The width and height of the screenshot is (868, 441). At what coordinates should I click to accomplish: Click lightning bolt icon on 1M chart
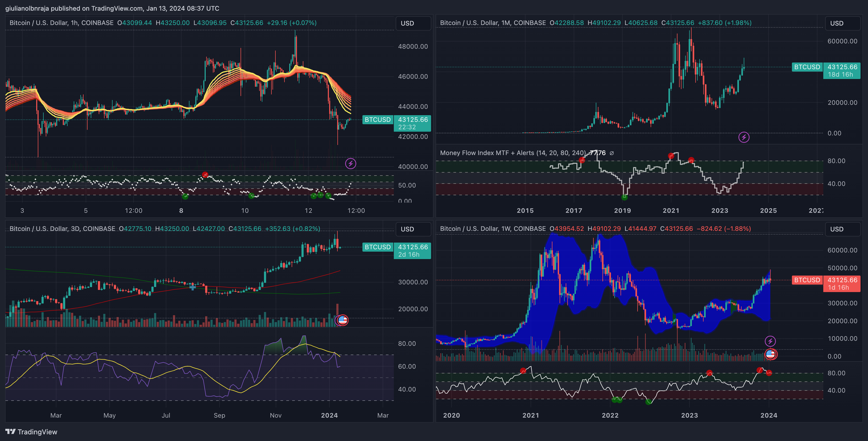(x=744, y=137)
